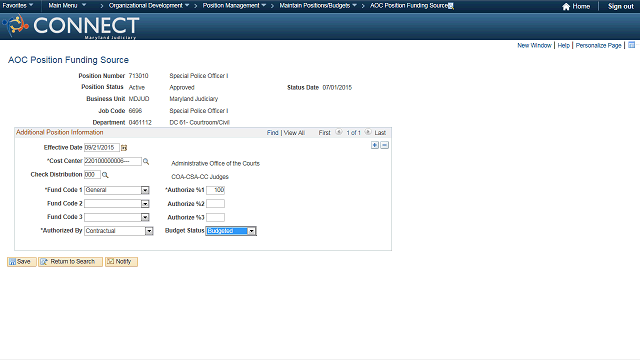Click the Save button
640x360 pixels.
(22, 262)
